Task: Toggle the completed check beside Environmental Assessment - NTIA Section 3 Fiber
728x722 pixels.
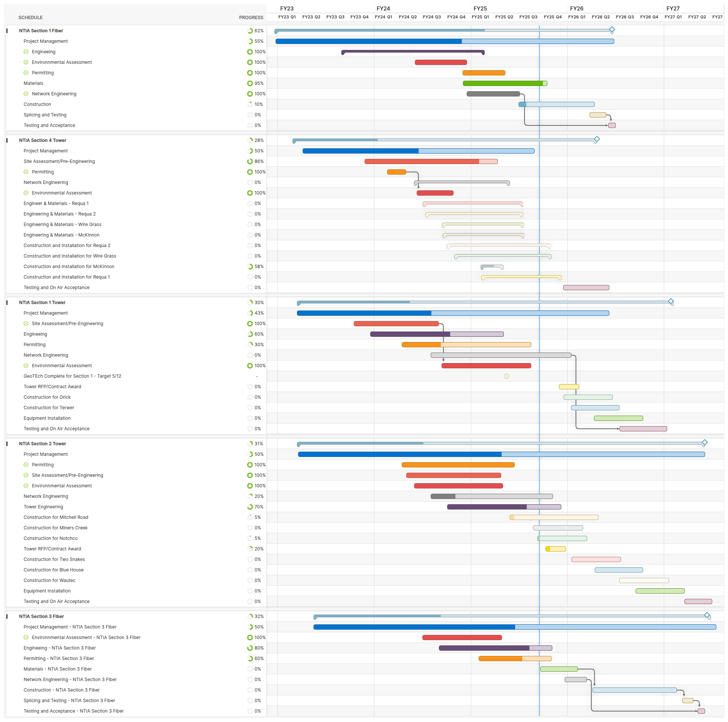Action: pos(26,637)
